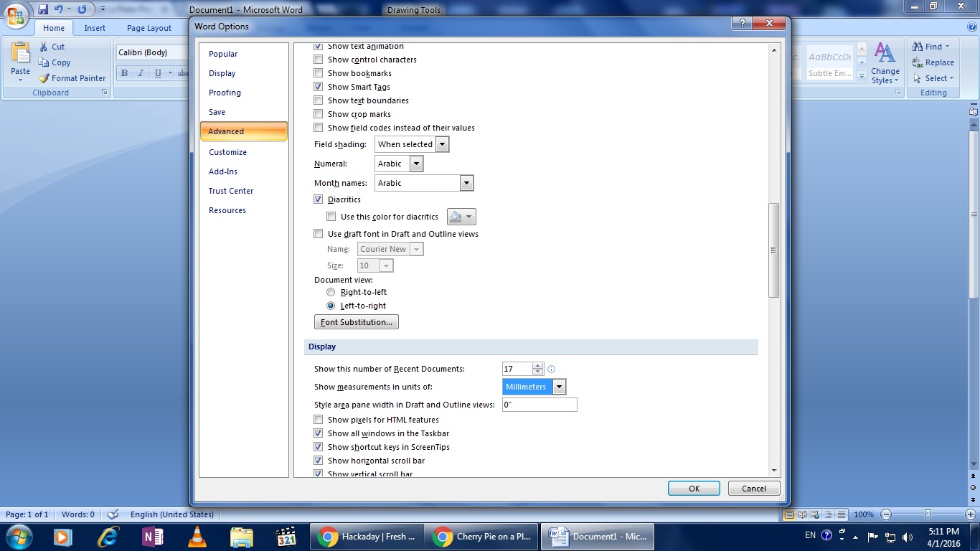The height and width of the screenshot is (551, 980).
Task: Click the Change Styles AA icon
Action: [x=885, y=52]
